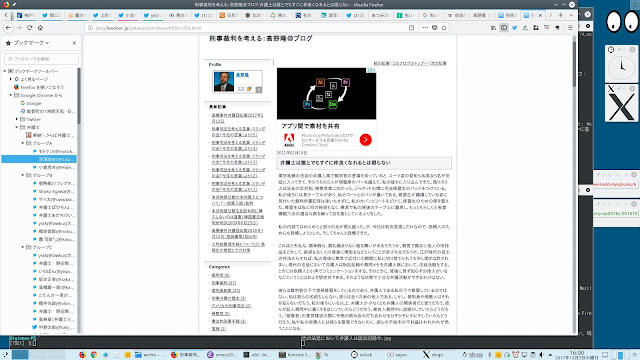Open the Firefox hamburger menu

click(x=570, y=28)
